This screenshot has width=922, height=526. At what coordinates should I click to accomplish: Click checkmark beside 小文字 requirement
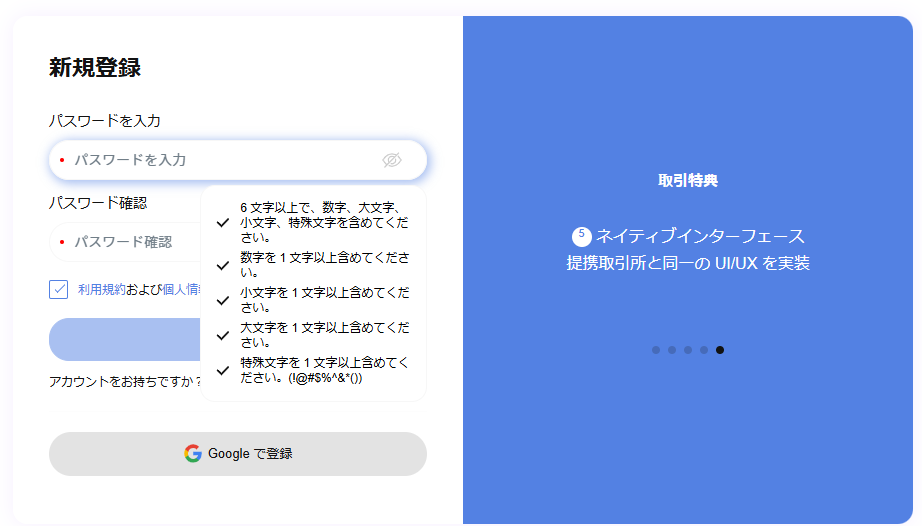(x=223, y=300)
